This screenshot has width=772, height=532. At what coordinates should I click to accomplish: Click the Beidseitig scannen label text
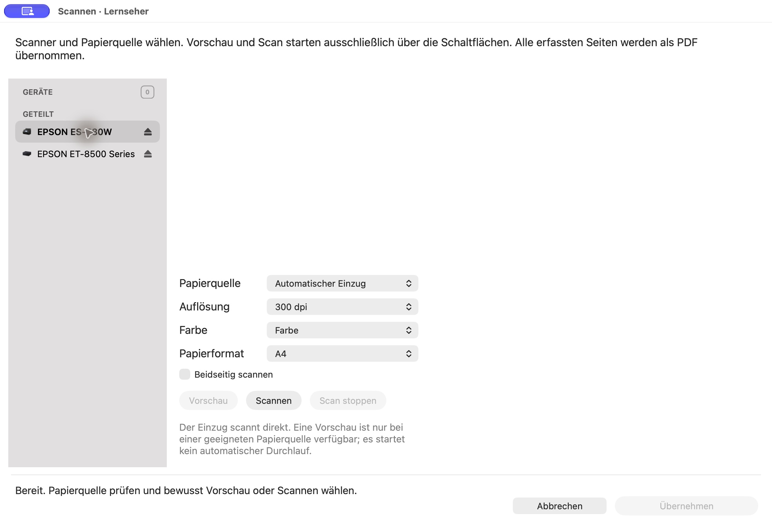tap(234, 375)
